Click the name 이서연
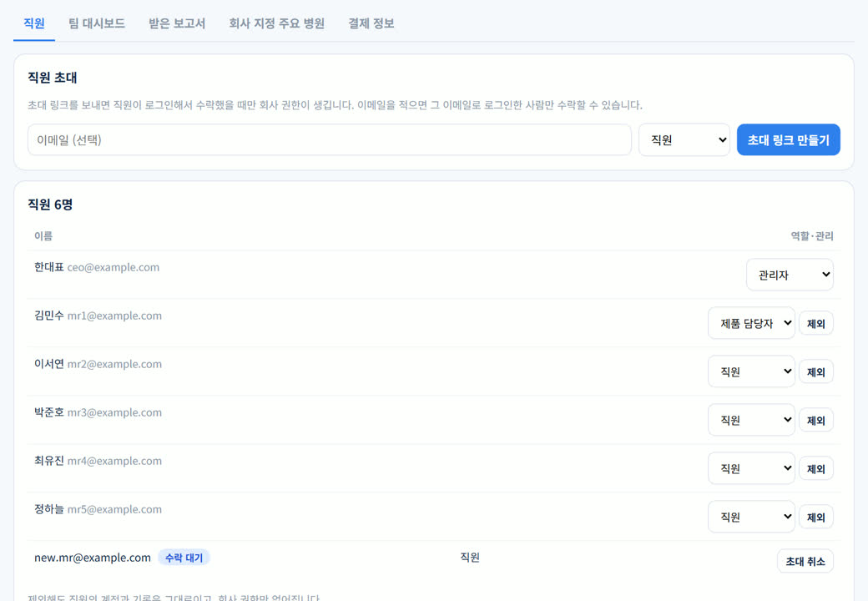The height and width of the screenshot is (601, 868). pos(48,364)
